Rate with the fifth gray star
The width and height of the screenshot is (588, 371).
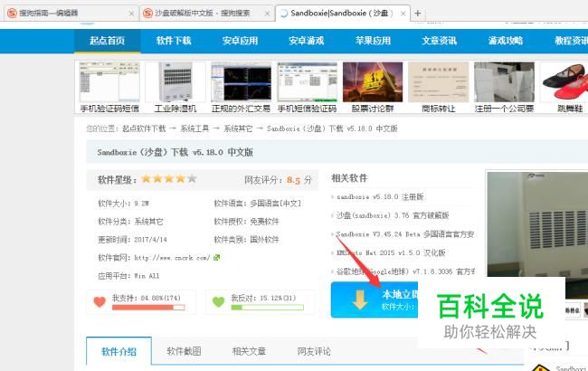click(x=192, y=178)
